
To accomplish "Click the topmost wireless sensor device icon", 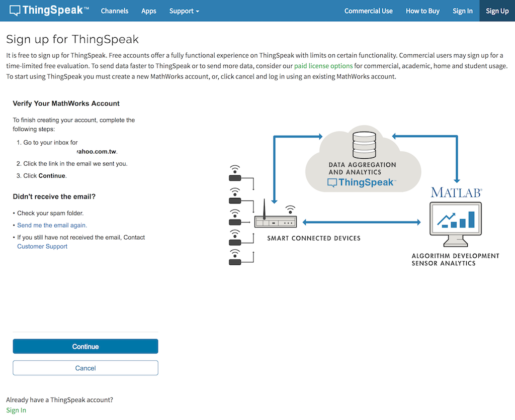I will [x=235, y=173].
